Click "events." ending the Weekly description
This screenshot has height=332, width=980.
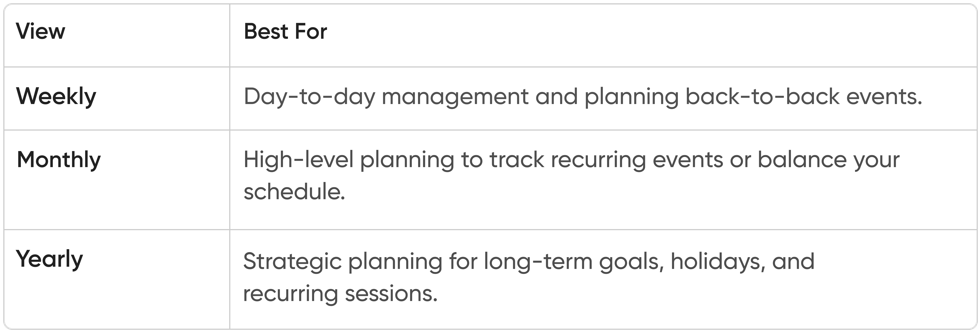pyautogui.click(x=884, y=97)
